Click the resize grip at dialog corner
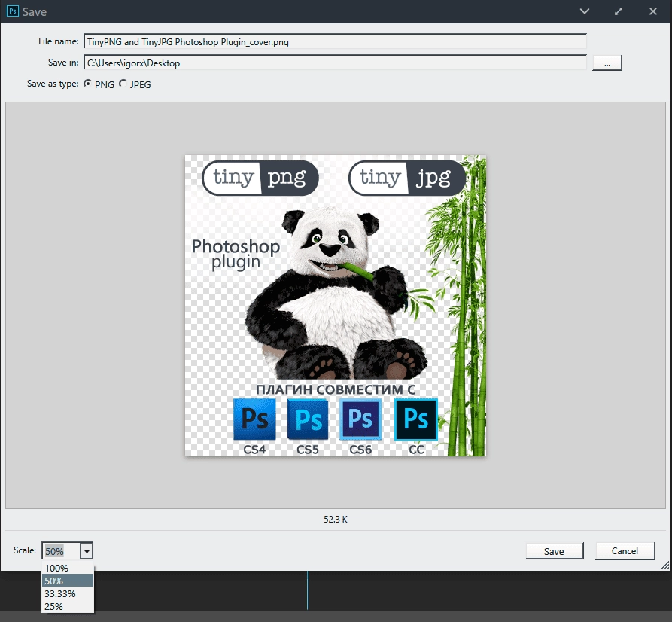This screenshot has width=672, height=622. tap(665, 566)
